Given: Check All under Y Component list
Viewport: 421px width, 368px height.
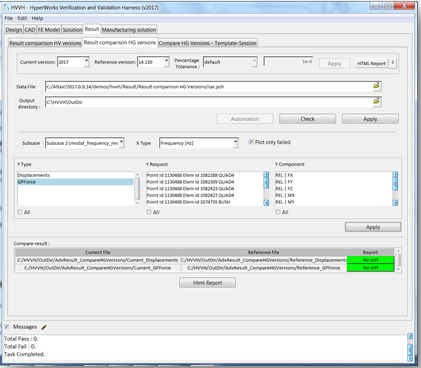Looking at the screenshot, I should (278, 212).
